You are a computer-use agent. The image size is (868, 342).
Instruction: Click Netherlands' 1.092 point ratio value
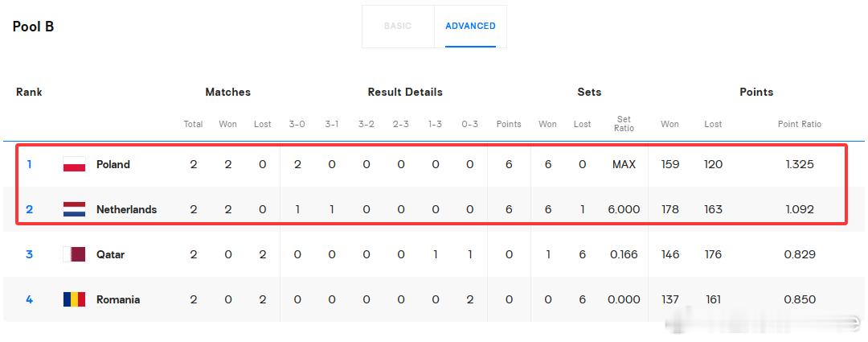tap(800, 209)
